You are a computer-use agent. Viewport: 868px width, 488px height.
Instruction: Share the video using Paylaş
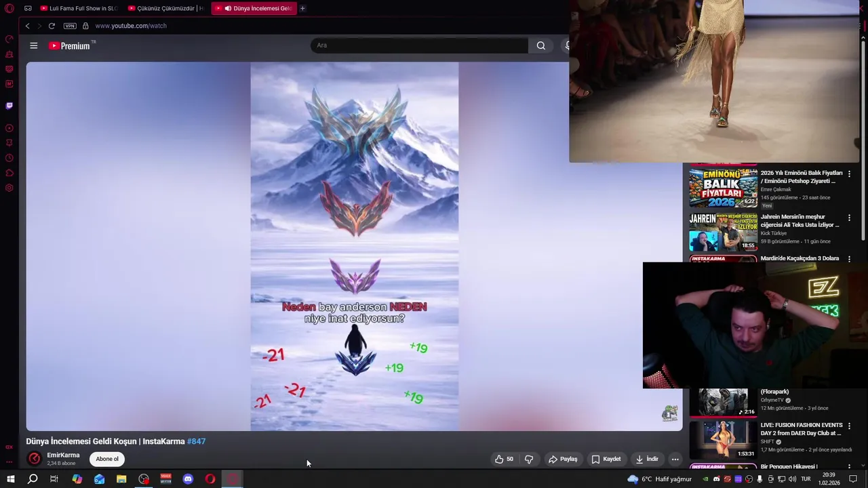tap(563, 459)
